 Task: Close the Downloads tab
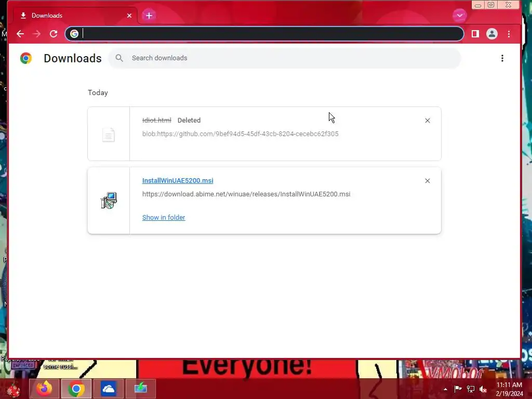(129, 16)
